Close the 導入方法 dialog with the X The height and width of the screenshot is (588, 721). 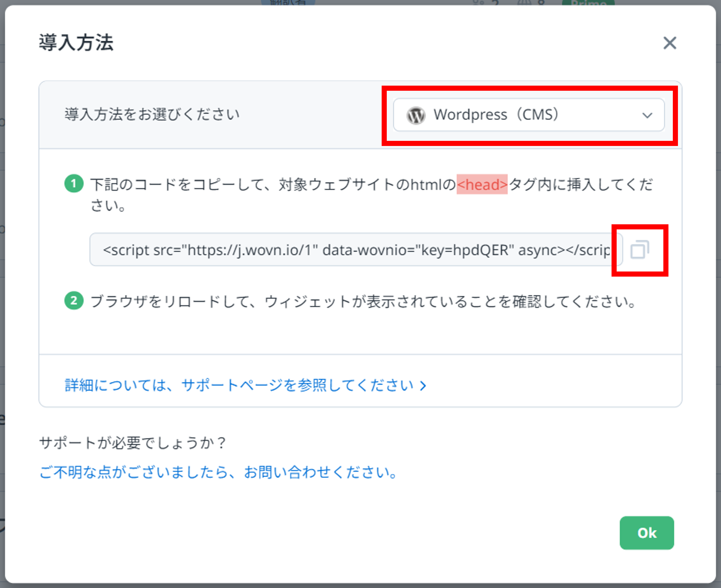tap(669, 43)
